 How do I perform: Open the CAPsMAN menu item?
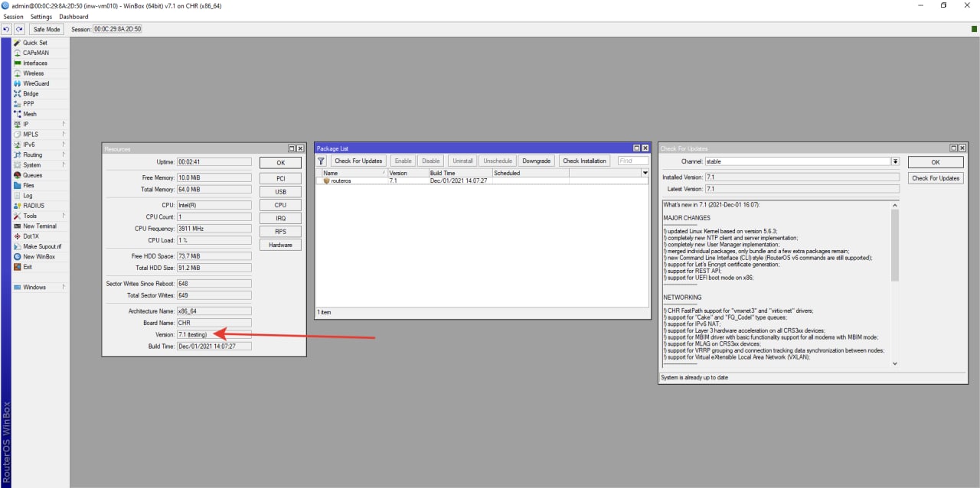click(x=35, y=53)
